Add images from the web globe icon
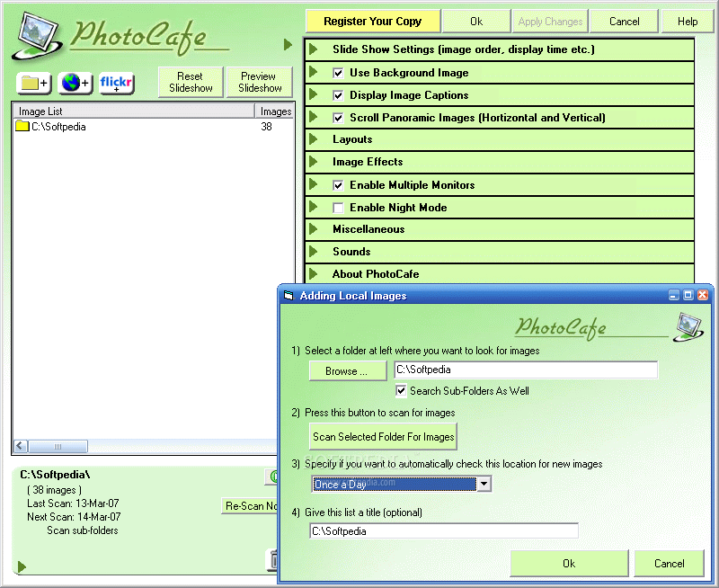 pos(75,84)
